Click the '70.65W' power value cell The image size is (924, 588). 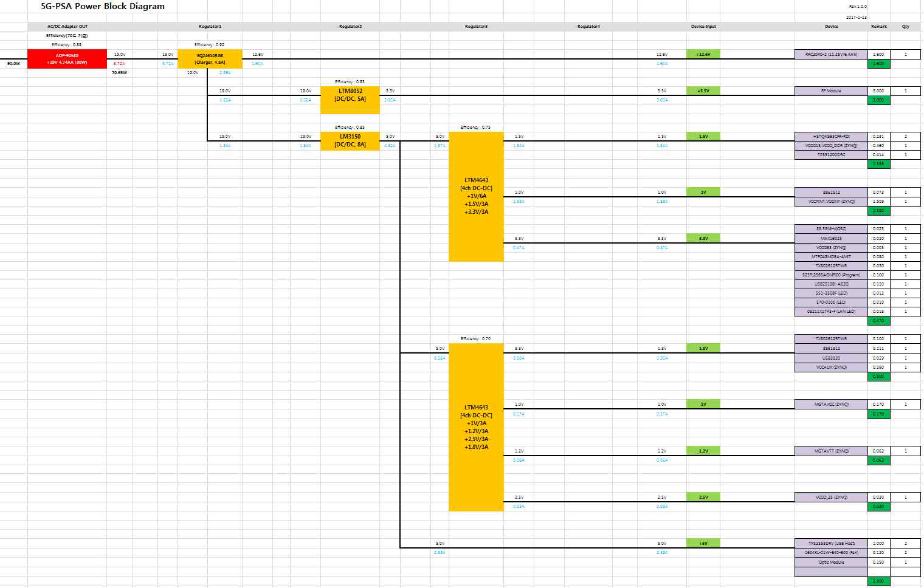point(120,72)
